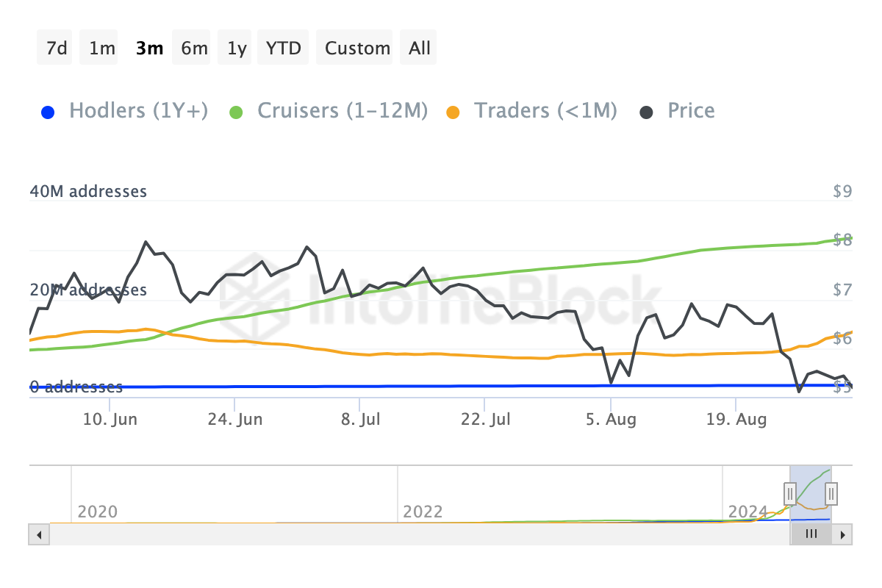The image size is (882, 588).
Task: Click the right navigator range handle
Action: pyautogui.click(x=831, y=492)
